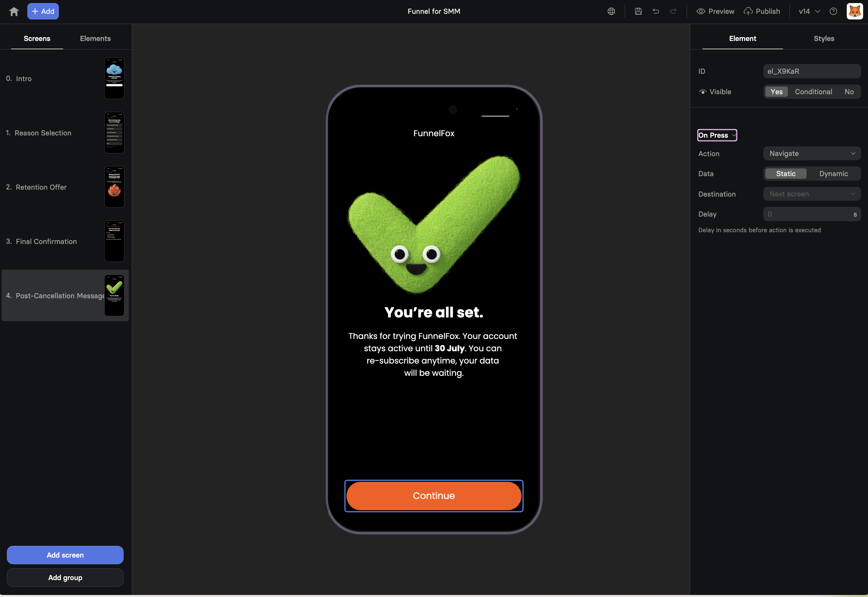Open the On Press trigger dropdown
868x597 pixels.
717,135
